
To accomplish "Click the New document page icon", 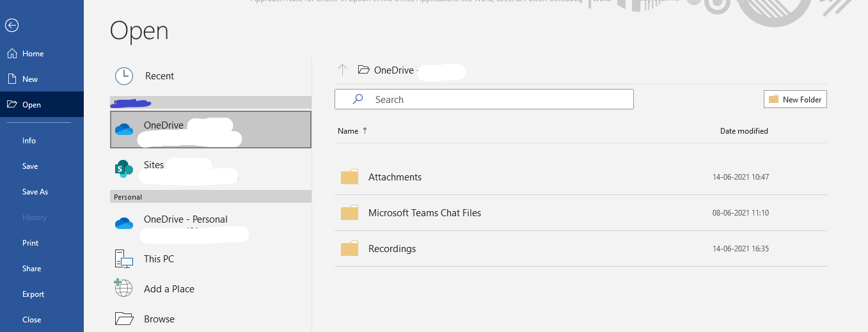I will tap(12, 79).
